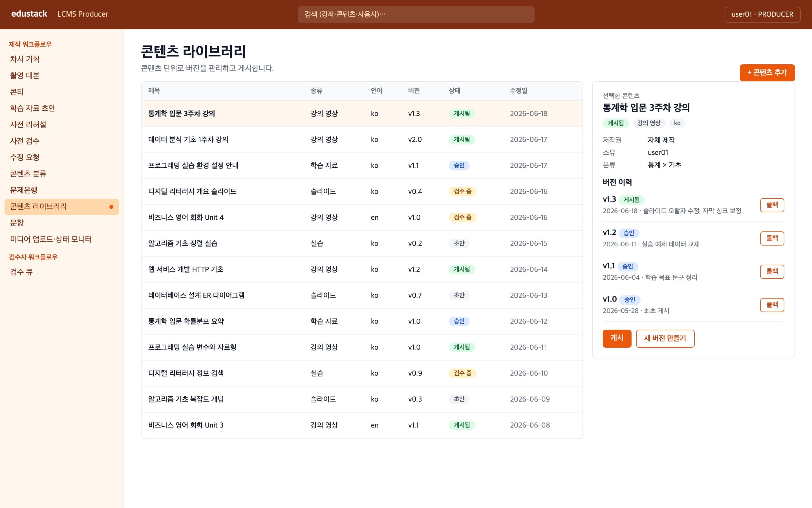Open 미디어 업로드·상태 모니터
This screenshot has width=812, height=508.
(62, 239)
